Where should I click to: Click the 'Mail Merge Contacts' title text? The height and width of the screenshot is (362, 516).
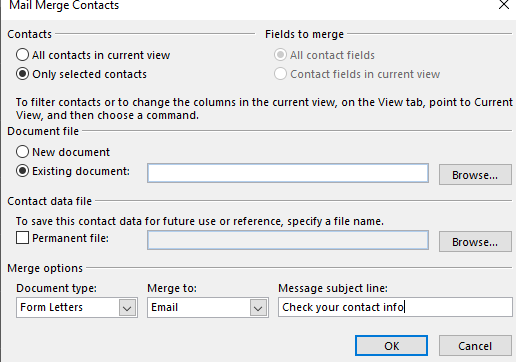pos(64,5)
